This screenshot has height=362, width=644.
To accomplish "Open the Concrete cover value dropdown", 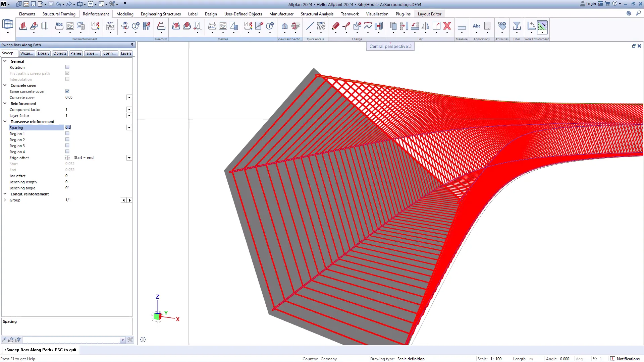I will [x=129, y=97].
